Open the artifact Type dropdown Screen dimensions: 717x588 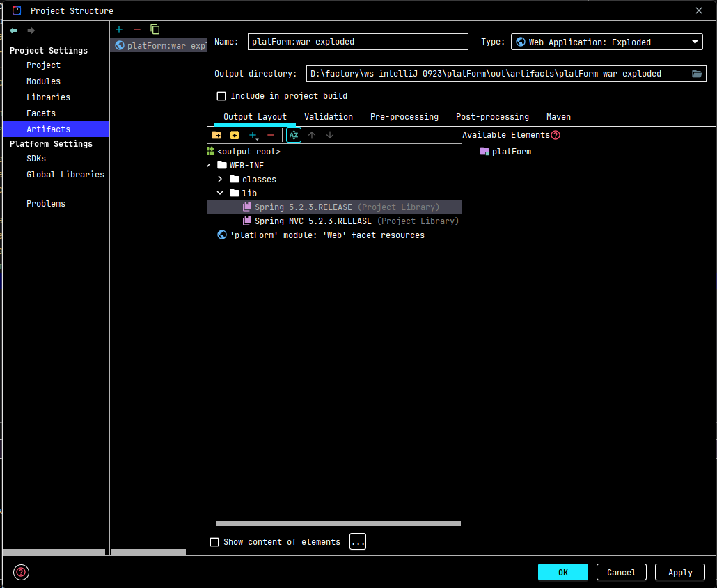coord(607,42)
